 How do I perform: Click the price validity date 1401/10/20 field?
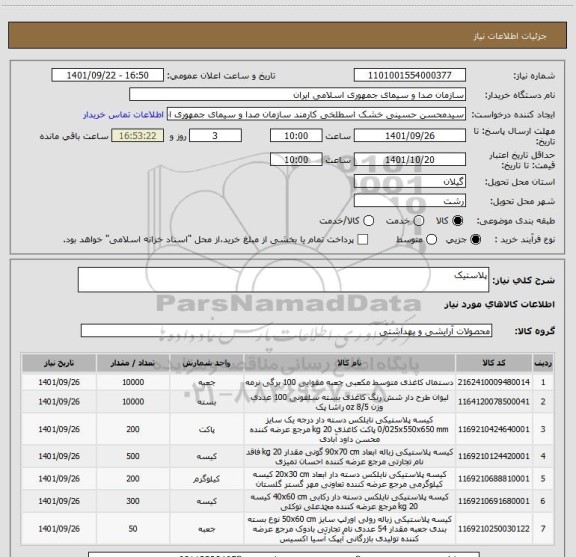[x=410, y=159]
